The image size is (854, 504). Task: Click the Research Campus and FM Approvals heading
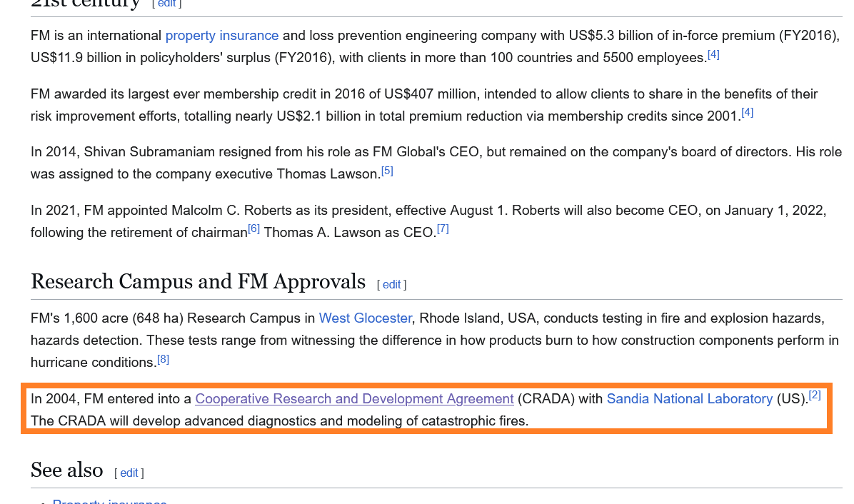(x=199, y=282)
